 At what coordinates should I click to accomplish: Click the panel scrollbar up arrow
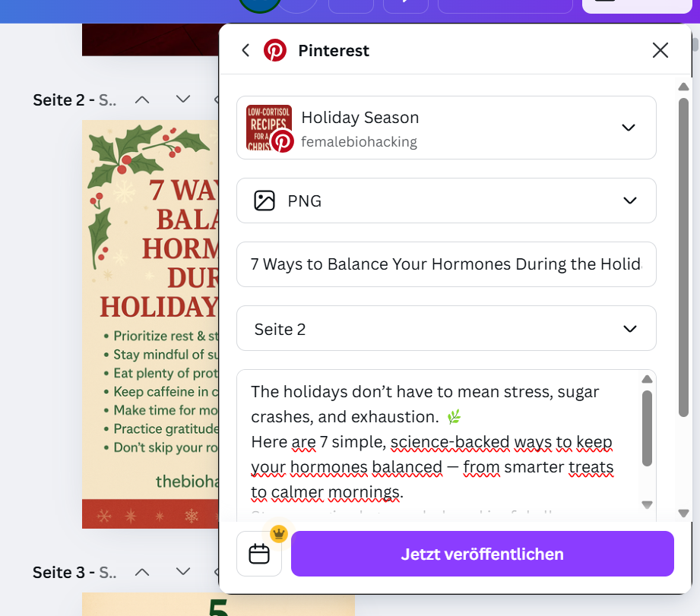tap(683, 87)
